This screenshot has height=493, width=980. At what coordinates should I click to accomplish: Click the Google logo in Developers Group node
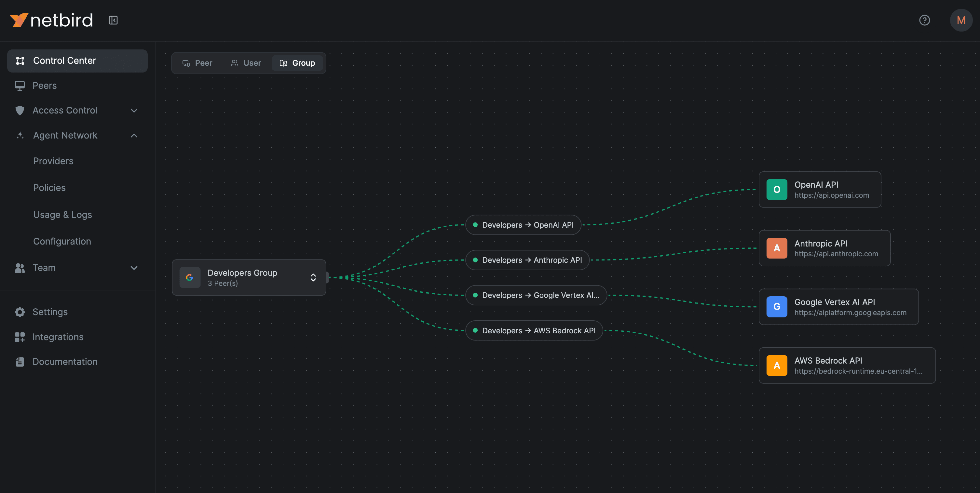(190, 277)
